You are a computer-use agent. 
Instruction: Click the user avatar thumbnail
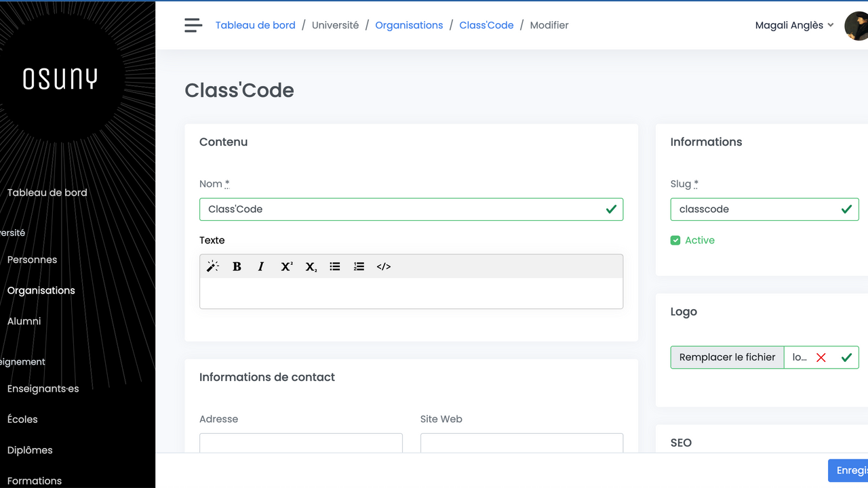(x=856, y=26)
